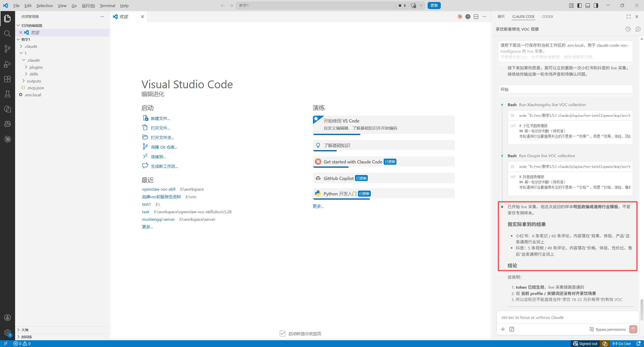
Task: Click the Claude Code icon in editor toolbar
Action: tap(460, 17)
